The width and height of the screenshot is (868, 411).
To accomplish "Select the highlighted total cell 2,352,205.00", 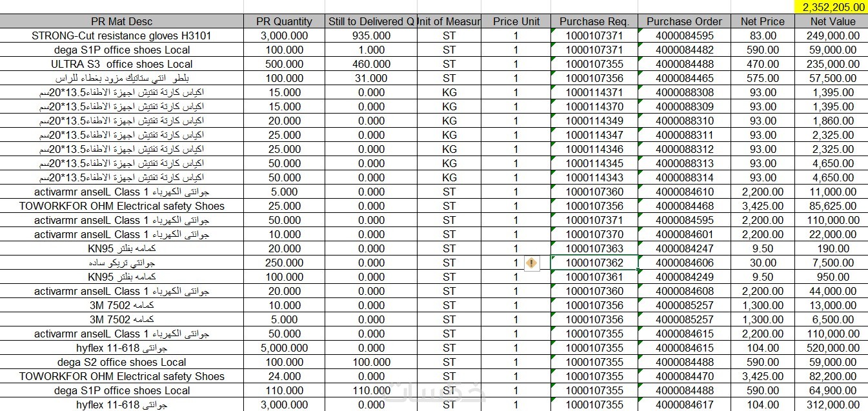I will tap(833, 7).
